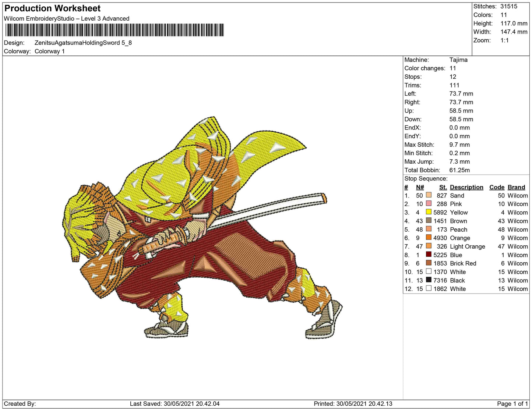The image size is (532, 409).
Task: Click the 'Page 1 of 1' indicator
Action: click(512, 404)
